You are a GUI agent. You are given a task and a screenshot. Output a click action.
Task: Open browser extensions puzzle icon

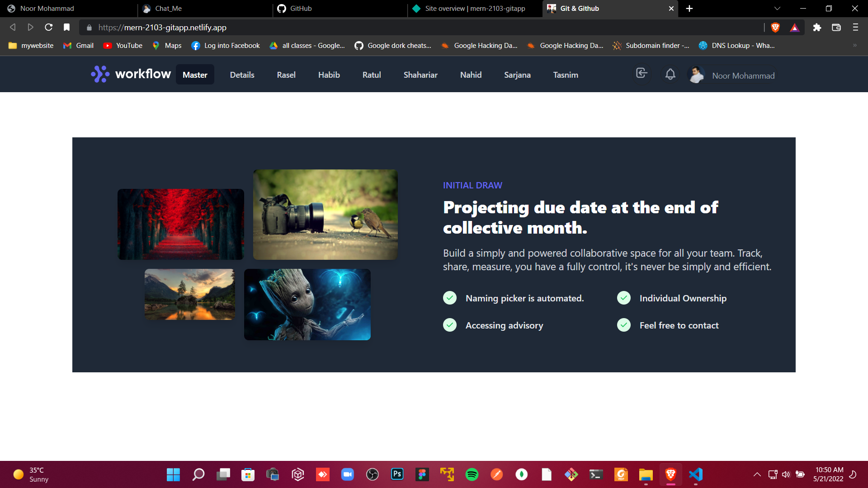coord(817,28)
